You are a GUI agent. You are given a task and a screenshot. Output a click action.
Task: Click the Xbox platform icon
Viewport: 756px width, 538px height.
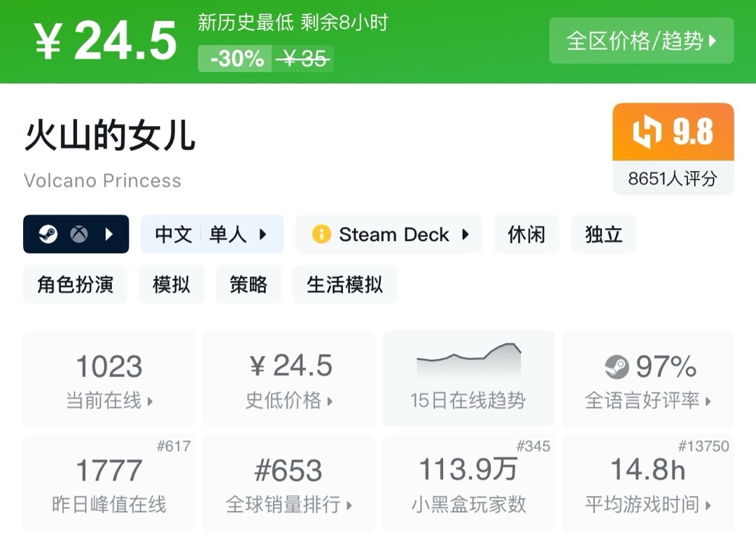click(x=78, y=234)
